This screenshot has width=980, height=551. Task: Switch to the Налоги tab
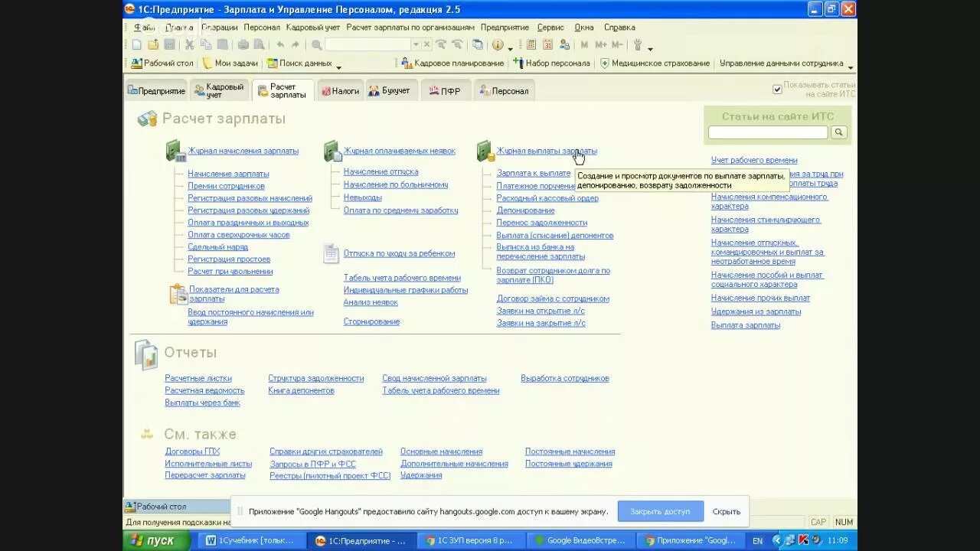pos(340,90)
